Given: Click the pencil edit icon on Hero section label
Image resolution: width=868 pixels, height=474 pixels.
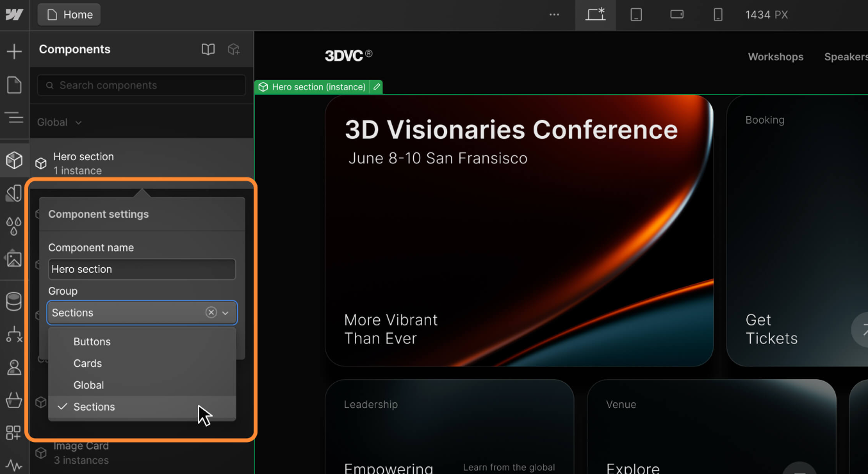Looking at the screenshot, I should [377, 86].
